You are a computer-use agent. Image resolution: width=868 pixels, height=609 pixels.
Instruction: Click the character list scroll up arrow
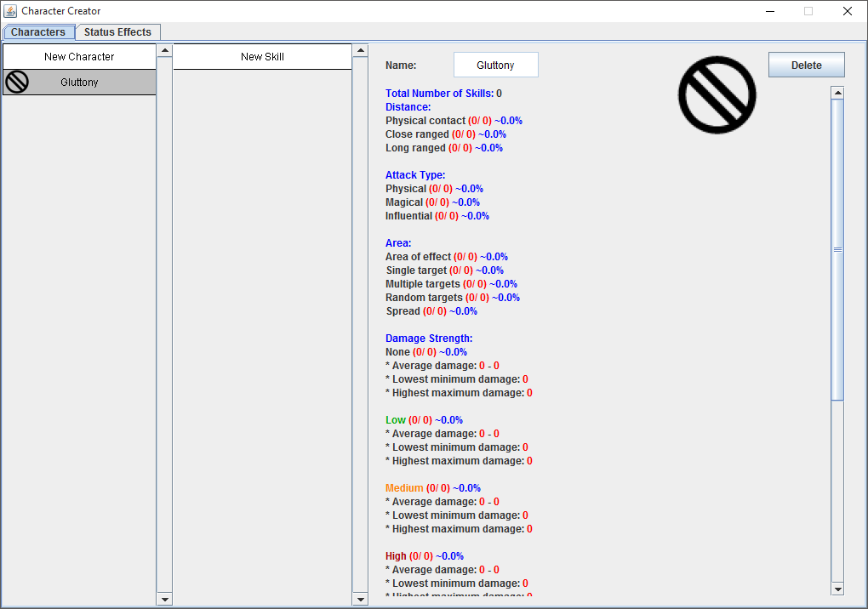[x=164, y=51]
